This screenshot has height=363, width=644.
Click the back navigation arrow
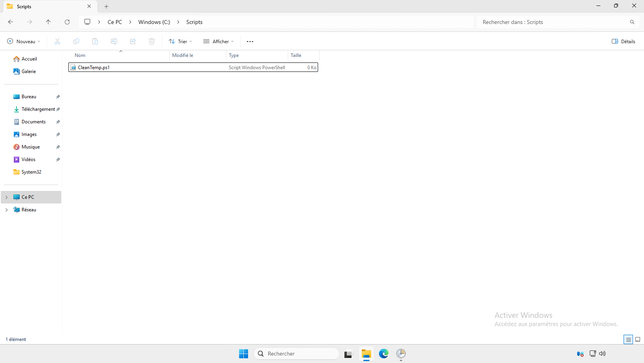11,22
